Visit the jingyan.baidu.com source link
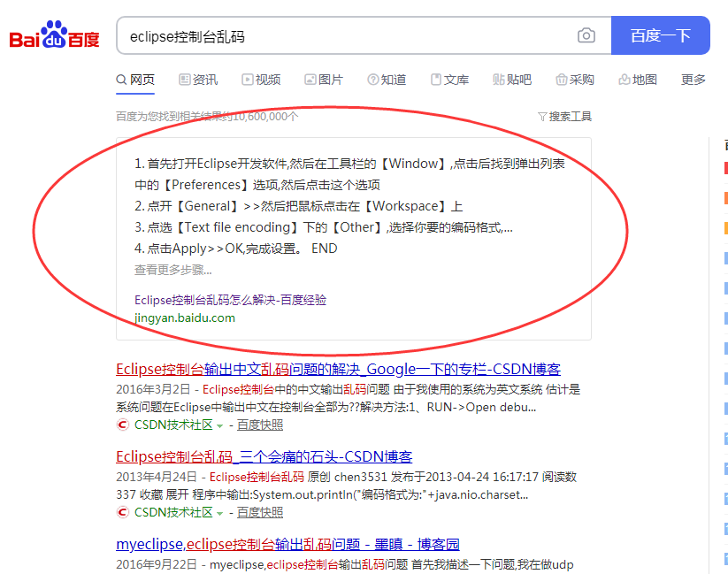This screenshot has width=728, height=574. [x=185, y=318]
